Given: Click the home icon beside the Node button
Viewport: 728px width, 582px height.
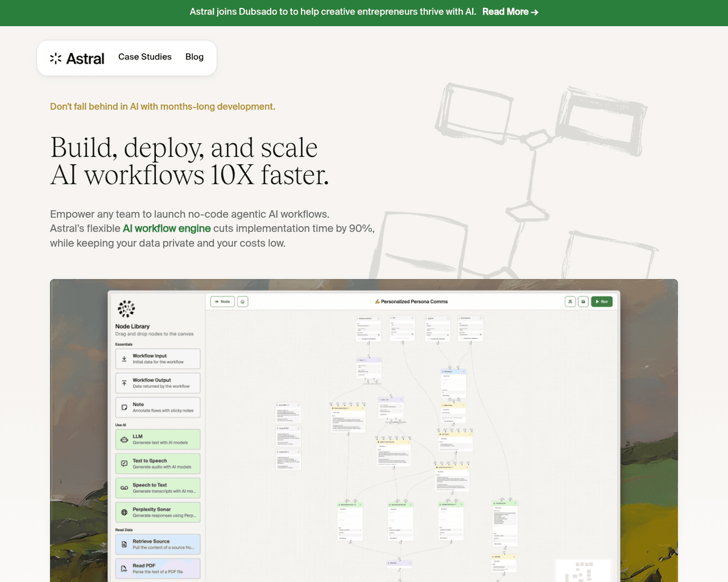Looking at the screenshot, I should [243, 301].
